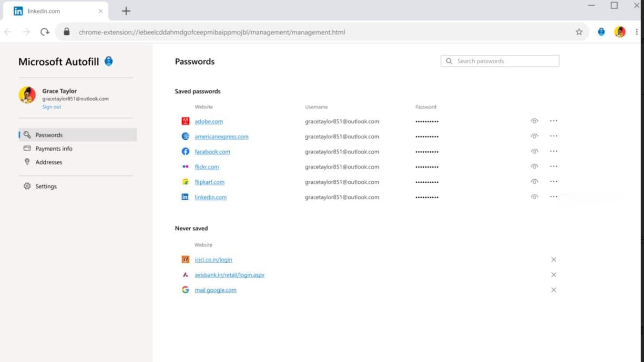Click the Microsoft Autofill extension toolbar icon
Image resolution: width=644 pixels, height=362 pixels.
click(x=602, y=32)
